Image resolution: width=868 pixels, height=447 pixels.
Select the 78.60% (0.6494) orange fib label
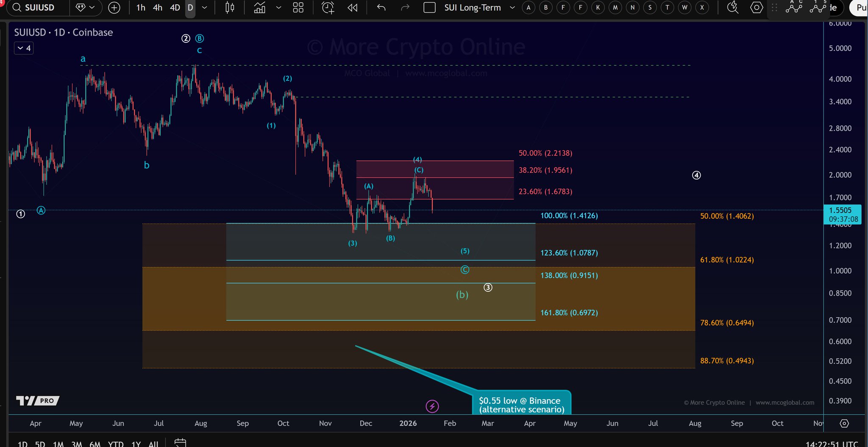(727, 323)
